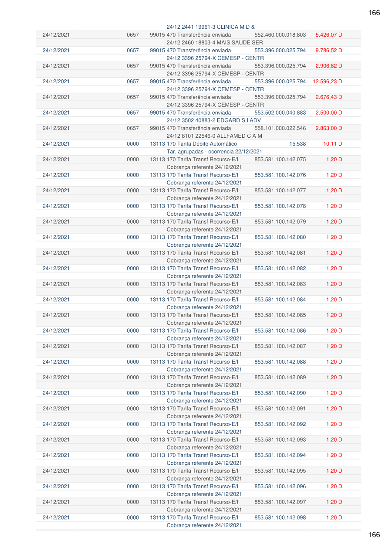Select the 2.500,00 D transfer amount
Screen dimensions: 392x555
328,113
